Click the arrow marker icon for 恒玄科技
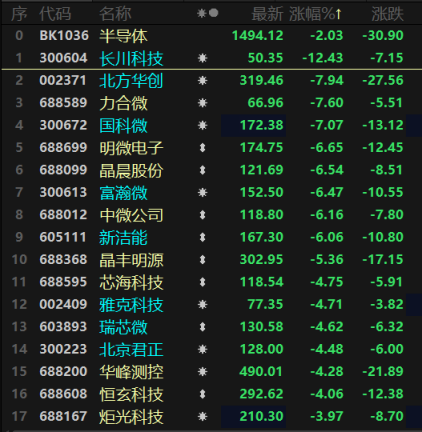 (202, 394)
